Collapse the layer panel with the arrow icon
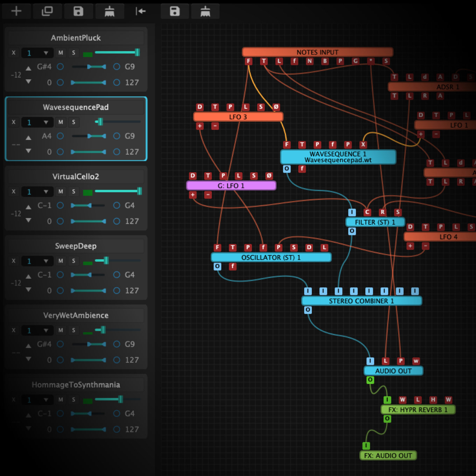This screenshot has height=476, width=476. coord(141,11)
